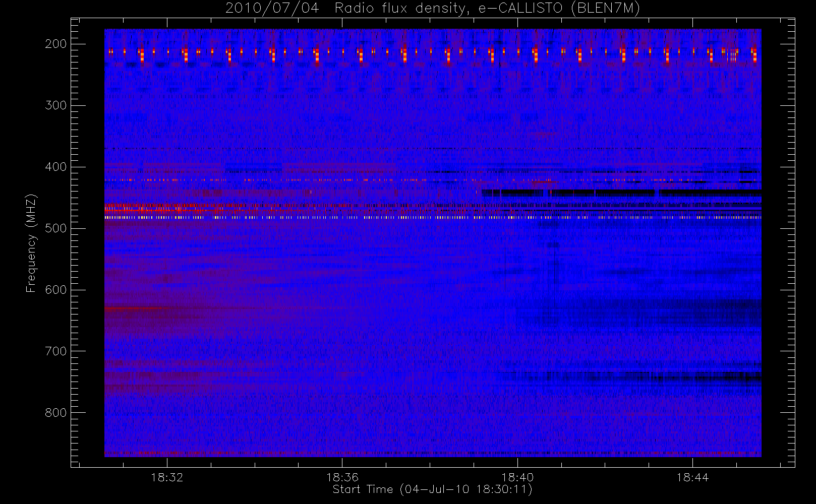The height and width of the screenshot is (504, 816).
Task: Click the frequency tick label "600"
Action: tap(56, 290)
